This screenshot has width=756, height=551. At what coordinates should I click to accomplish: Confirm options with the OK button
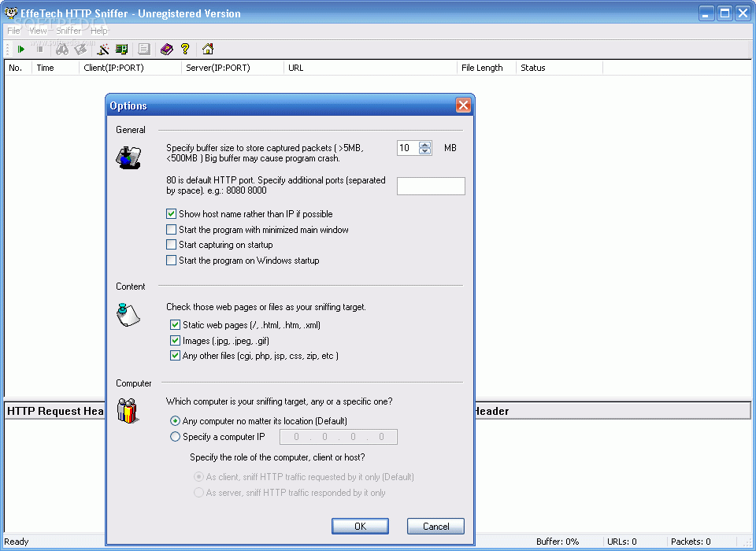360,527
